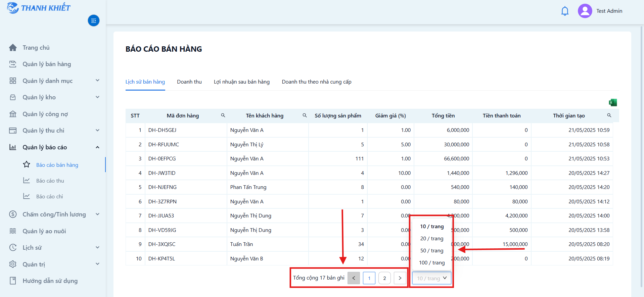Expand Quản lý kho menu
The height and width of the screenshot is (297, 644).
pos(97,97)
